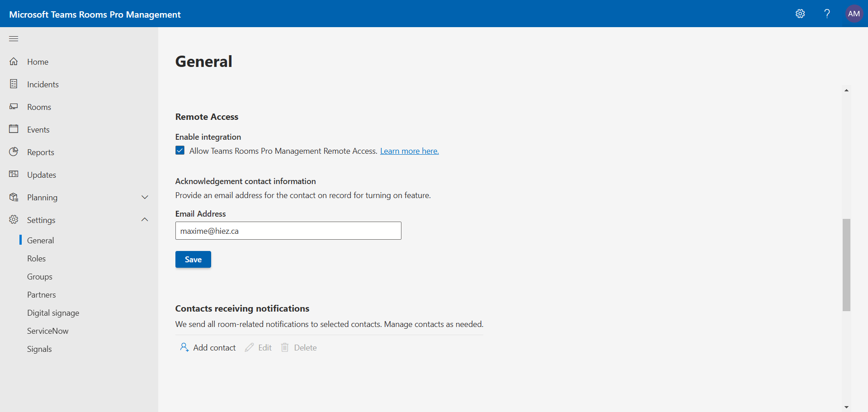Collapse the Settings section chevron
Image resolution: width=868 pixels, height=412 pixels.
pos(145,220)
